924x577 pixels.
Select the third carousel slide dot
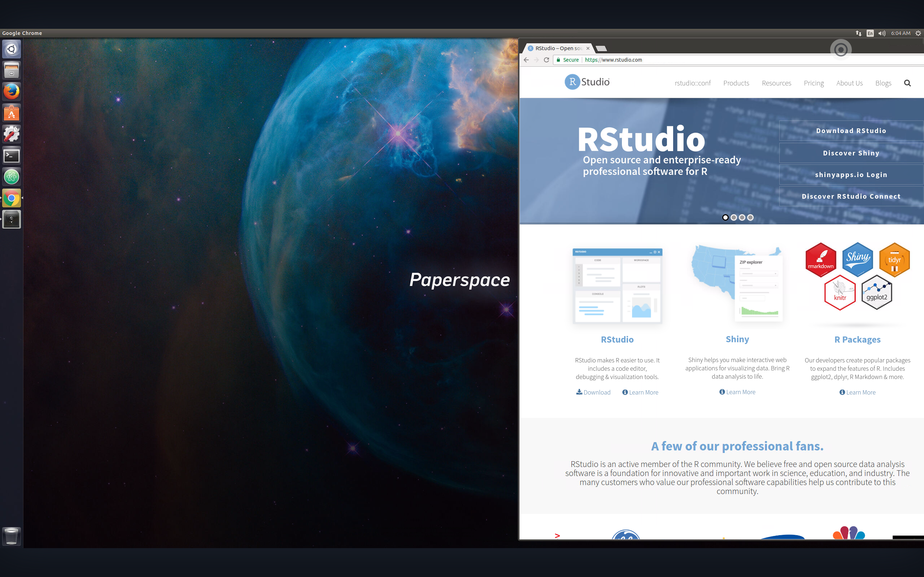click(x=742, y=217)
